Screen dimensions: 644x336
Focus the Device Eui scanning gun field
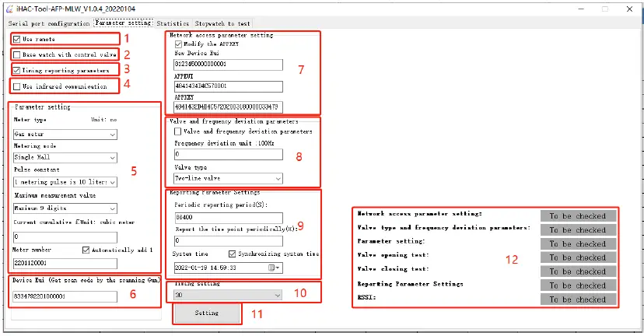click(x=65, y=296)
